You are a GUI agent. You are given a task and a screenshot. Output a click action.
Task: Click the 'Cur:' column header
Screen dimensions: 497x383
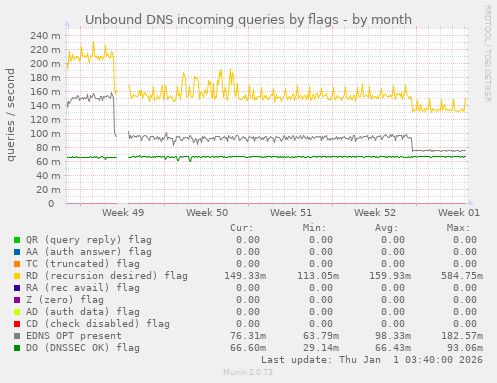[242, 228]
